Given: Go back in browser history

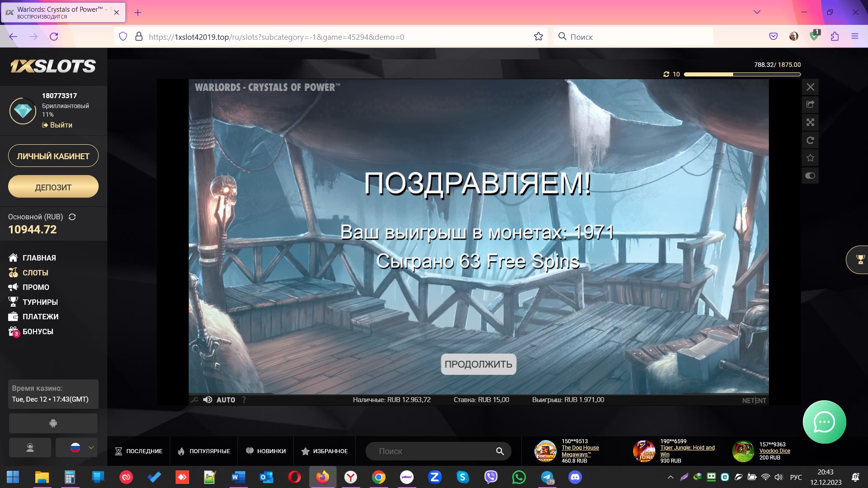Looking at the screenshot, I should point(13,37).
